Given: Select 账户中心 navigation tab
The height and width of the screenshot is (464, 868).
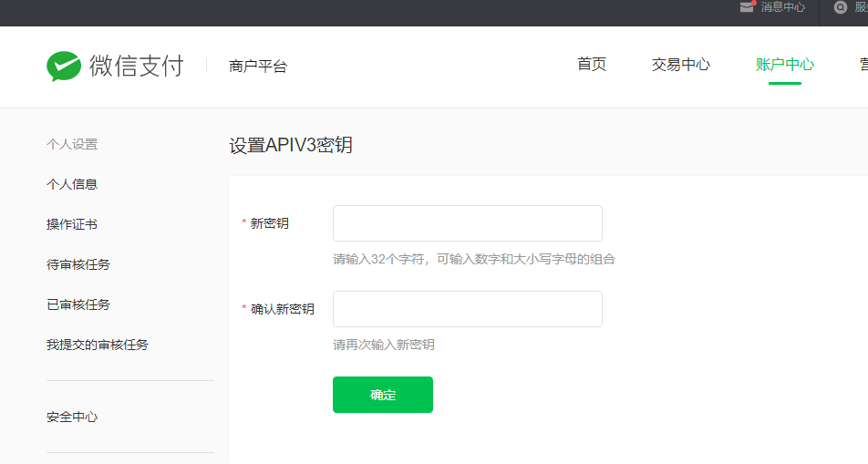Looking at the screenshot, I should [785, 64].
